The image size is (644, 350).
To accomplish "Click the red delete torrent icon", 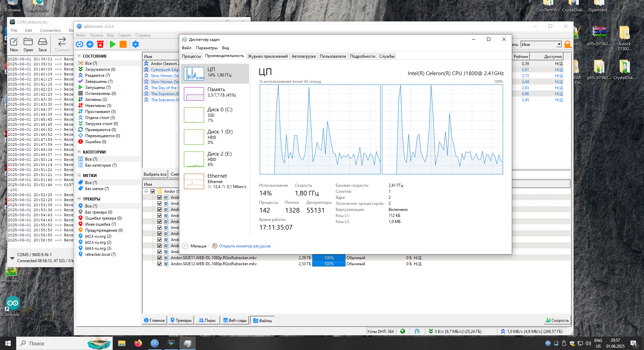I will [x=100, y=44].
